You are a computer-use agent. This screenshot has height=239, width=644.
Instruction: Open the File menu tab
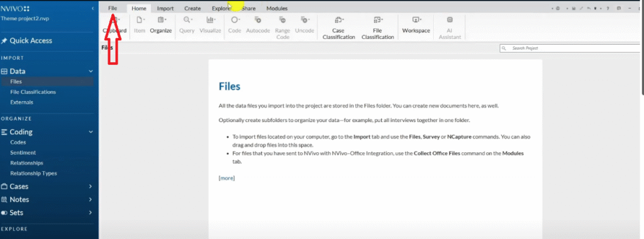(113, 8)
